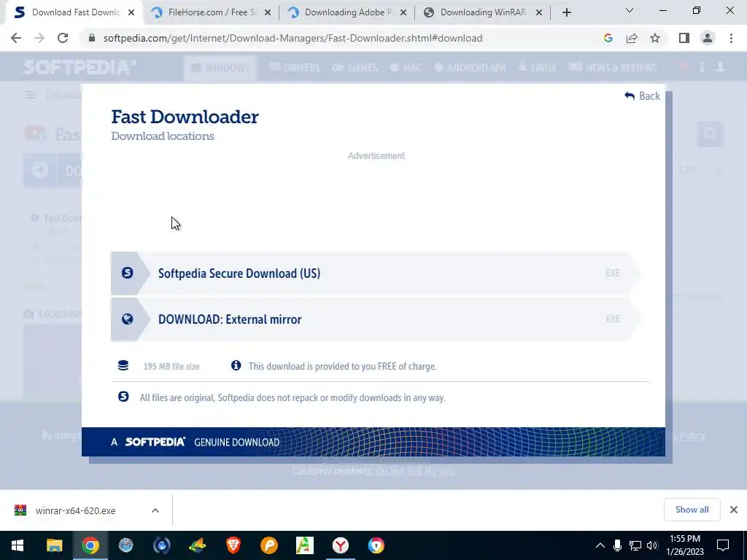Open the clock showing 1:55 PM
The width and height of the screenshot is (747, 560).
tap(685, 545)
